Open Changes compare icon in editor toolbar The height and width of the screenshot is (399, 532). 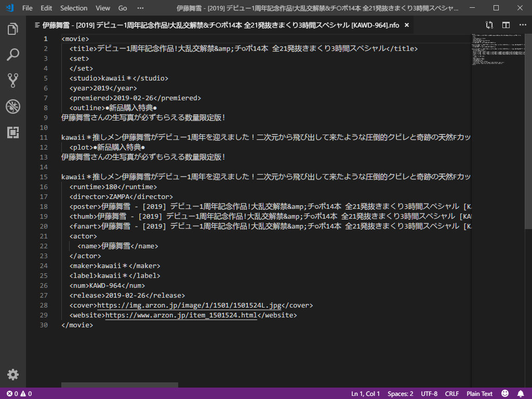489,25
